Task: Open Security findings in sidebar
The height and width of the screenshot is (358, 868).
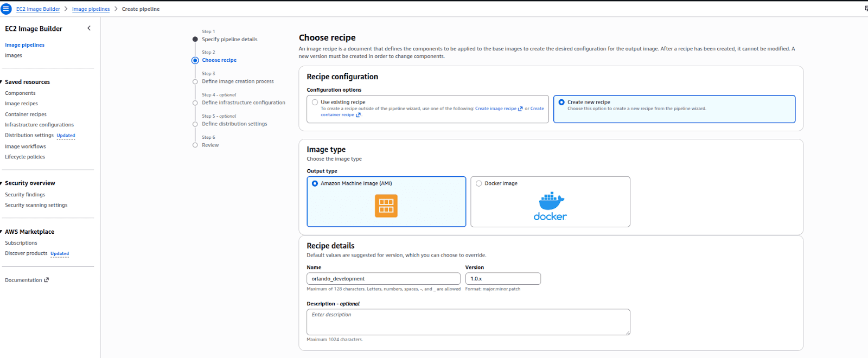Action: pos(25,195)
